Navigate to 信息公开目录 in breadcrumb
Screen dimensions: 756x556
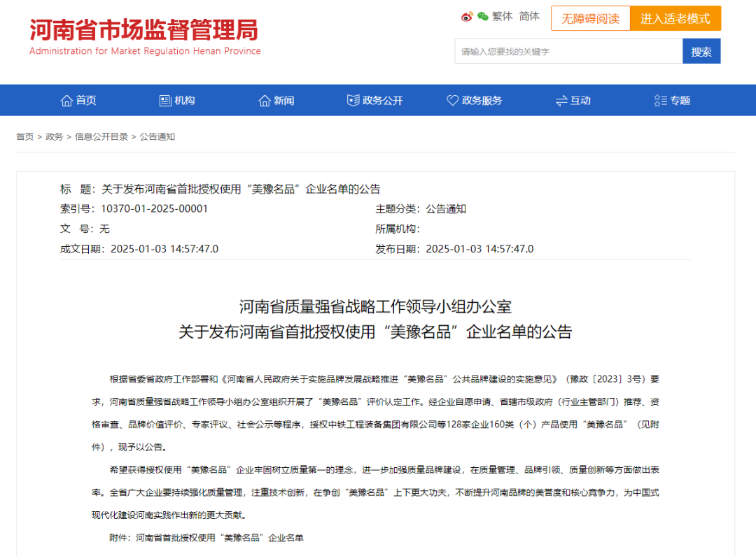point(101,136)
